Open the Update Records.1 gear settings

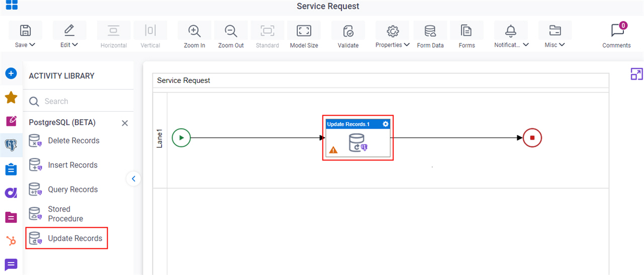[x=385, y=124]
